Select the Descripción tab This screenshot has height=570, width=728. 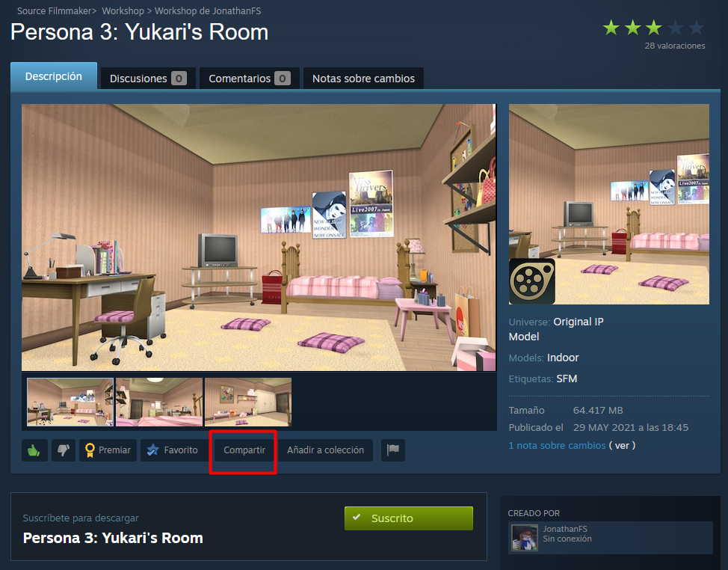point(53,76)
